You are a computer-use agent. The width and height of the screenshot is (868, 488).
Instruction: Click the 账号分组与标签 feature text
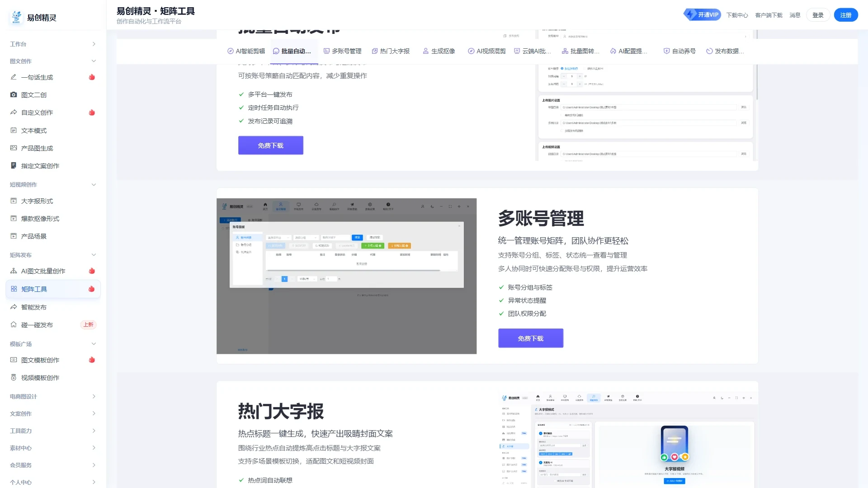pyautogui.click(x=530, y=287)
